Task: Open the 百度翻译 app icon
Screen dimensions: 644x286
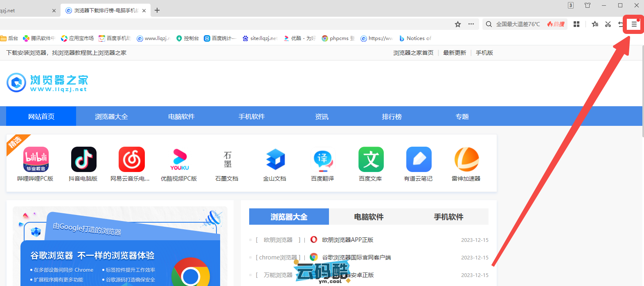Action: [322, 159]
